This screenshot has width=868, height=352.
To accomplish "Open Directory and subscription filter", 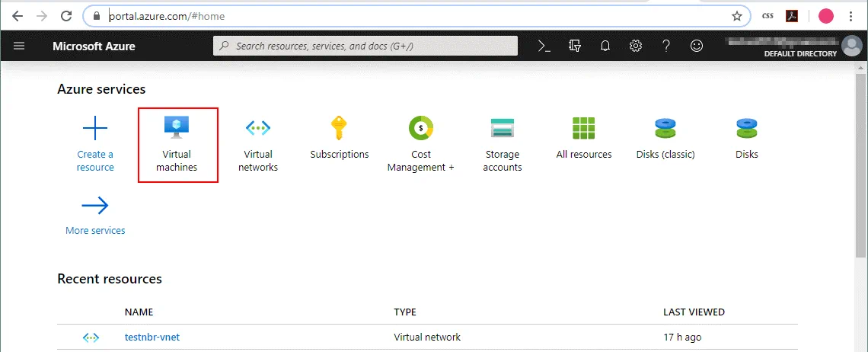I will [575, 46].
